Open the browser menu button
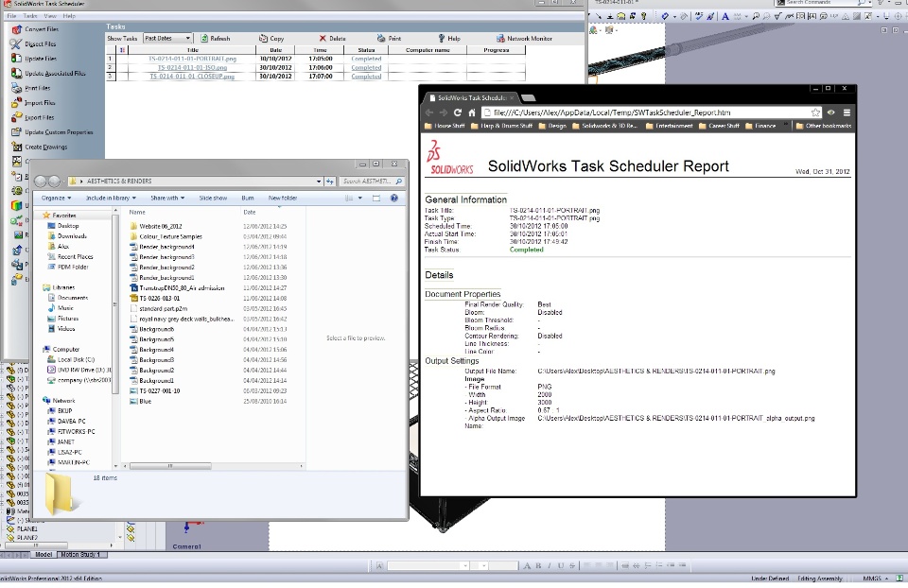The image size is (908, 588). pos(847,112)
